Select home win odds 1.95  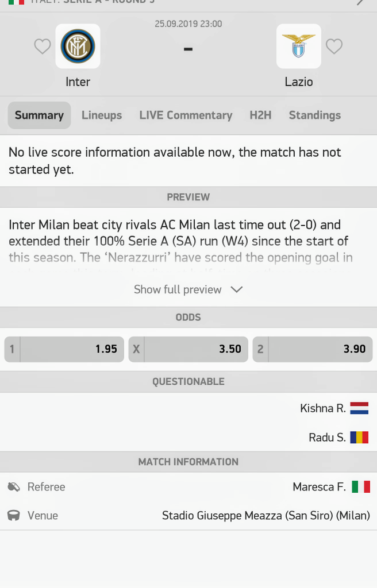64,349
